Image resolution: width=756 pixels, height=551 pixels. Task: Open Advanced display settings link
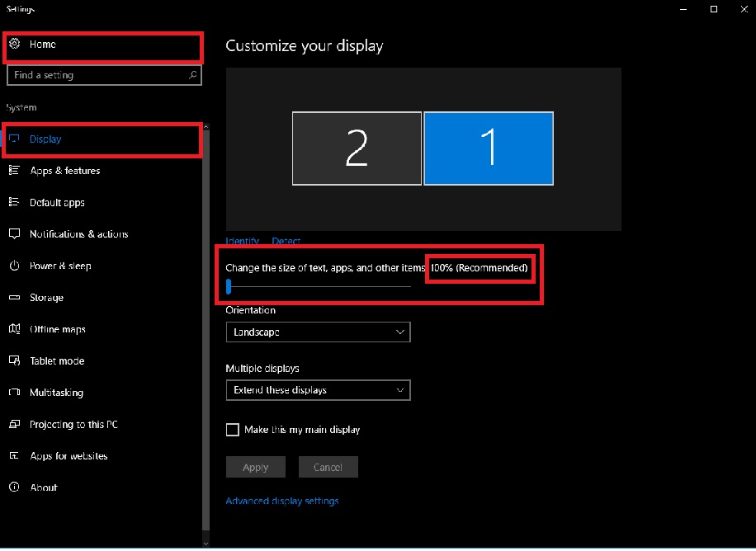click(x=282, y=501)
